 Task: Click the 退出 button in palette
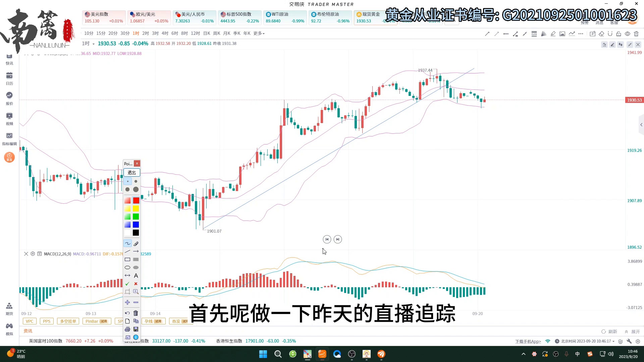point(131,173)
